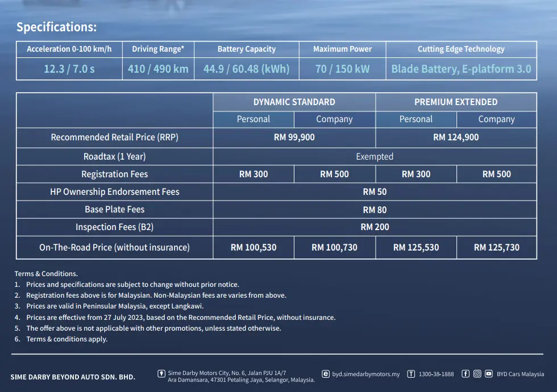Click the Instagram icon in footer
The image size is (557, 392).
coord(477,374)
